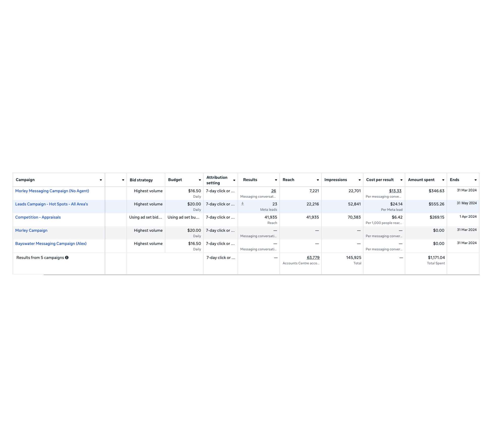Viewport: 492px width, 448px height.
Task: Open the Reach column dropdown arrow
Action: (x=318, y=180)
